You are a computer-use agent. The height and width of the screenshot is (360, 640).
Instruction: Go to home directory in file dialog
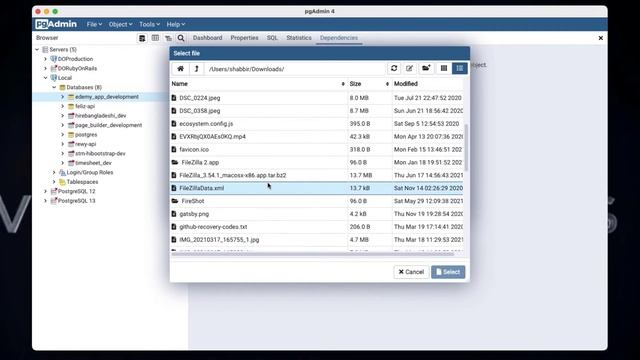(x=180, y=69)
